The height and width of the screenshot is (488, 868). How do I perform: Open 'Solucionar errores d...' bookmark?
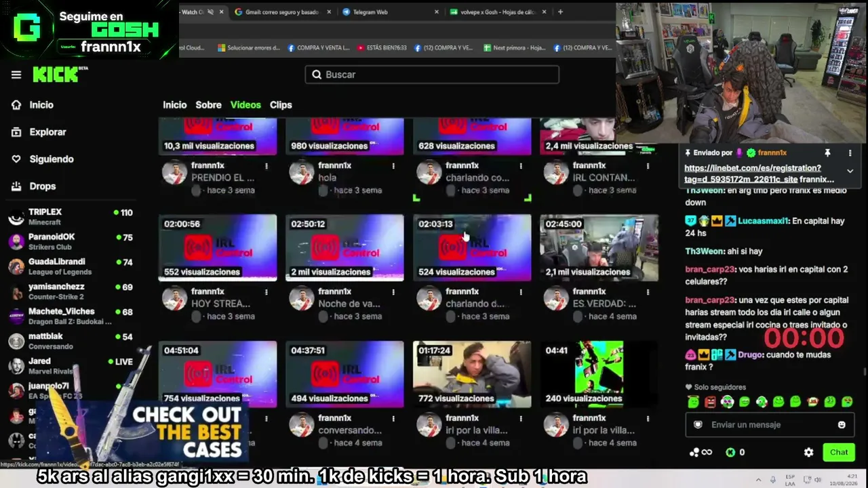pos(248,48)
